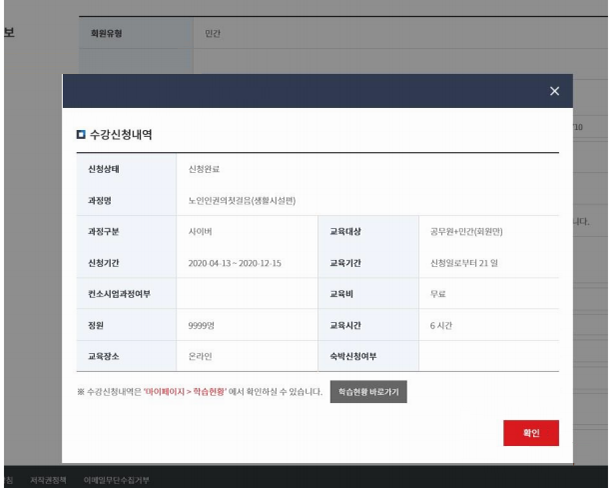Click the 교육비 label cell
This screenshot has width=610, height=488.
(368, 294)
